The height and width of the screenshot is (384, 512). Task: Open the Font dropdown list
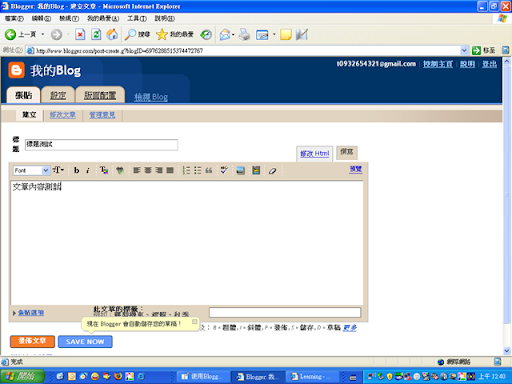(32, 170)
